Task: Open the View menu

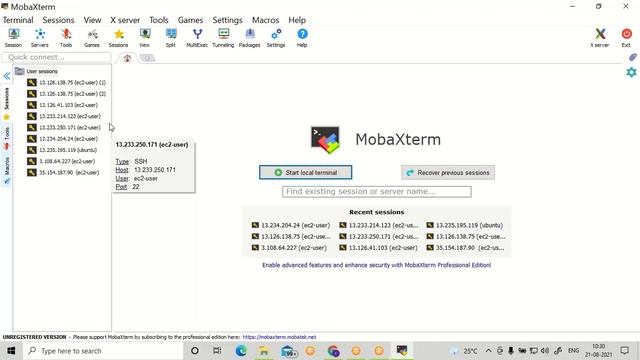Action: [92, 20]
